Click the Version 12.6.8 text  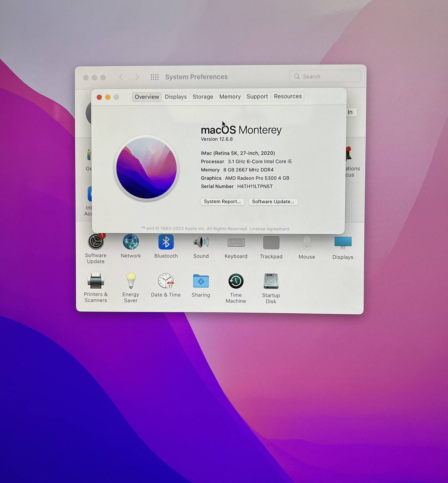point(217,139)
